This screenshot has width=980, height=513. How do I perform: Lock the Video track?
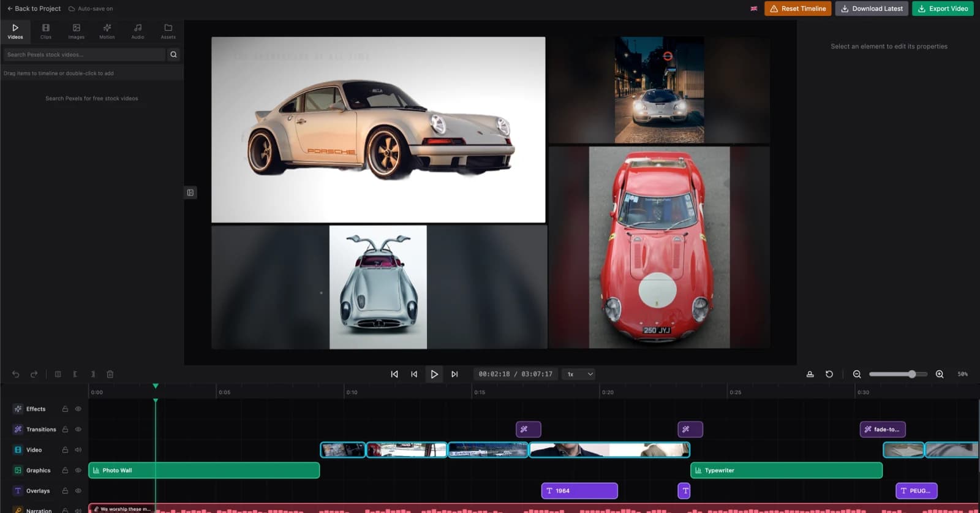pos(65,450)
